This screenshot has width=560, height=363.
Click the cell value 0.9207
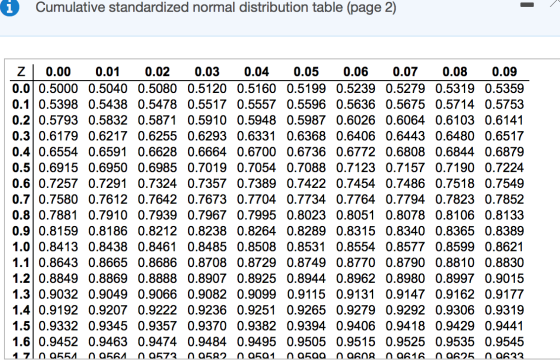108,310
